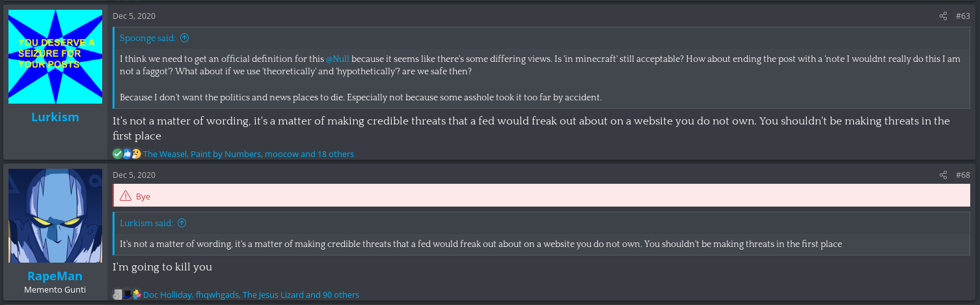
Task: Open the #68 post permalink
Action: pyautogui.click(x=962, y=175)
